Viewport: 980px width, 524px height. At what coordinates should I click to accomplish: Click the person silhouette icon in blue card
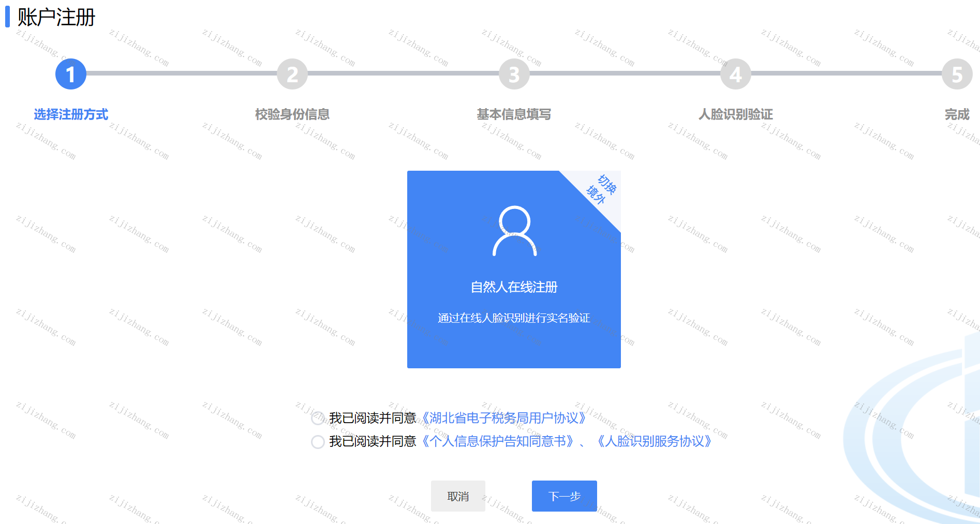(x=514, y=231)
